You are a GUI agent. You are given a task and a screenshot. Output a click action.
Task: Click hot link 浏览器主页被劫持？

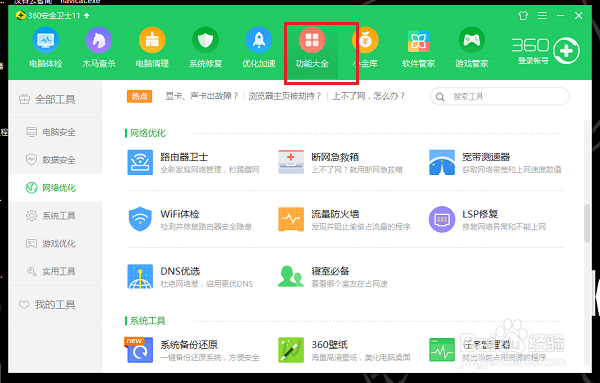click(285, 96)
